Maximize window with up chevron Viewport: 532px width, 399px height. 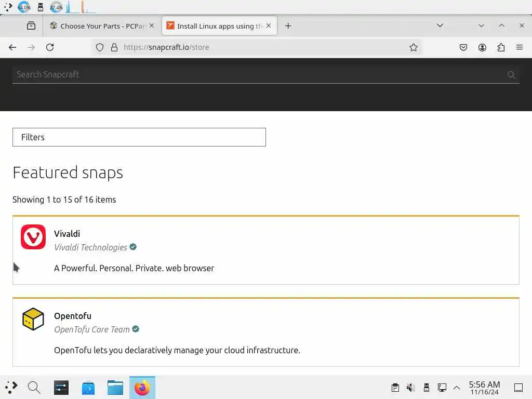click(x=501, y=26)
